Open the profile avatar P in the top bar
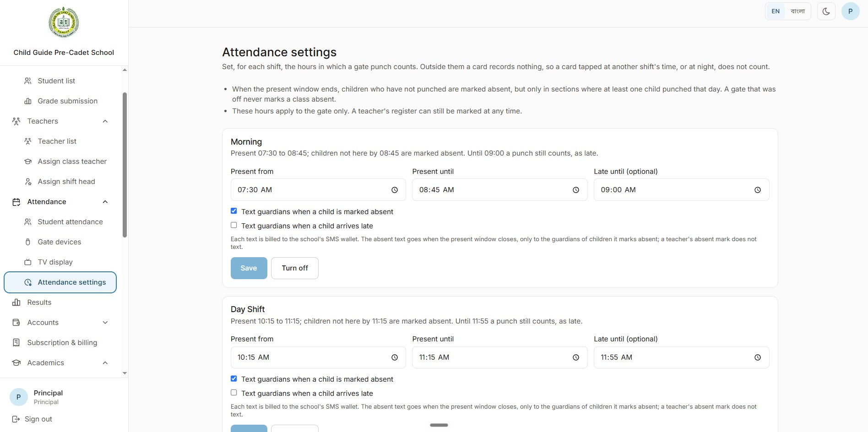The height and width of the screenshot is (432, 868). 850,11
